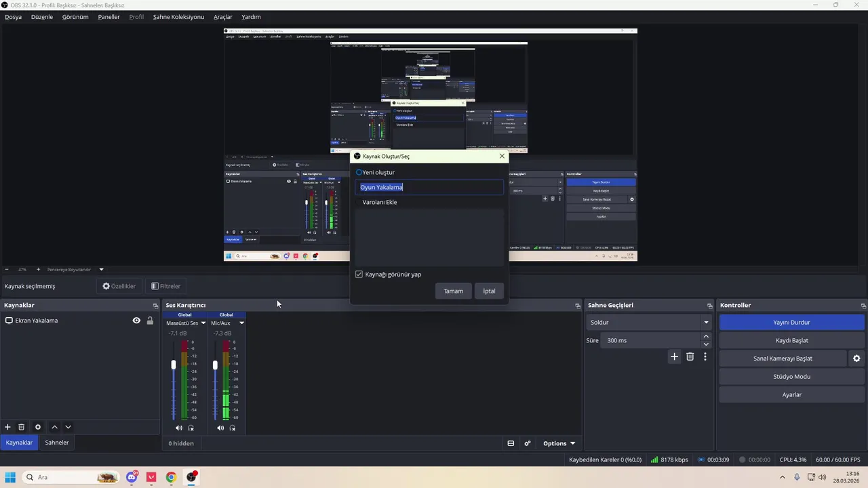Confirm dialog with Tamam button
This screenshot has height=488, width=868.
(x=453, y=291)
